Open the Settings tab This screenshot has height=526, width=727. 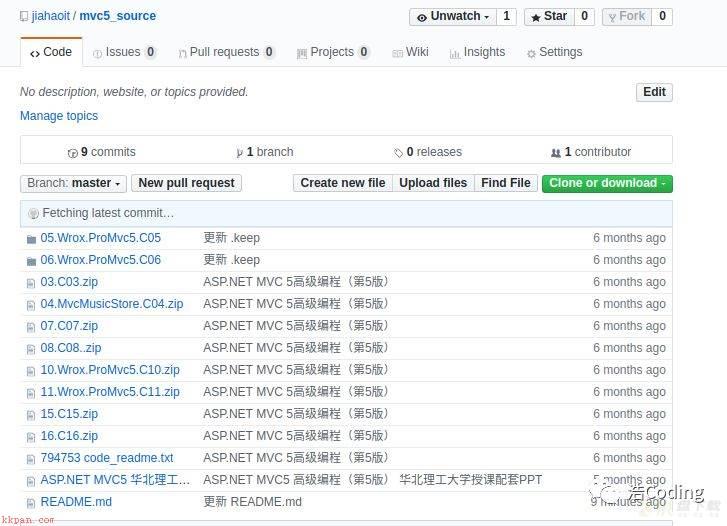pos(555,52)
